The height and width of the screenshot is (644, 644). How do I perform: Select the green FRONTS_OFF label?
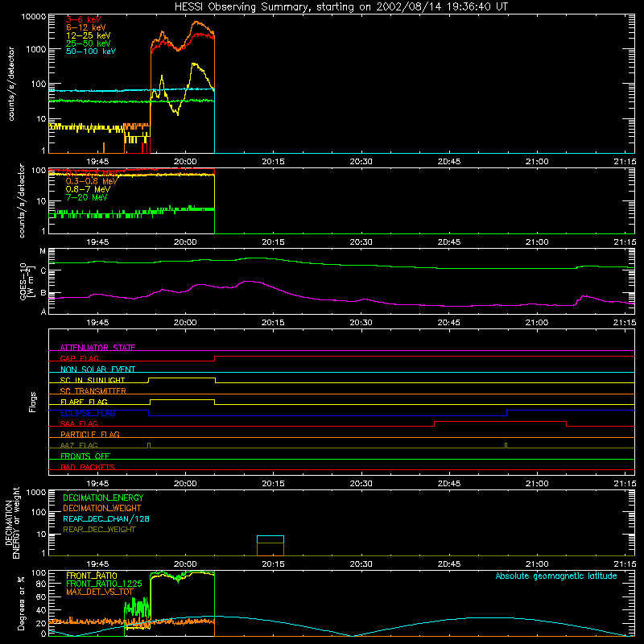[85, 456]
